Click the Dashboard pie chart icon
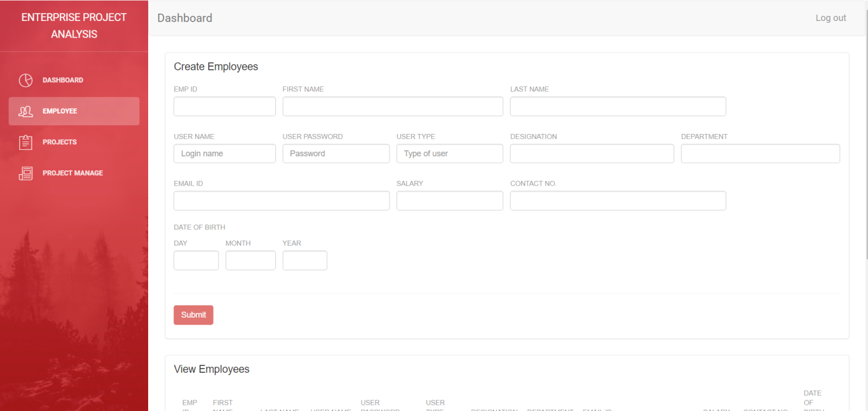This screenshot has height=411, width=868. (x=25, y=80)
